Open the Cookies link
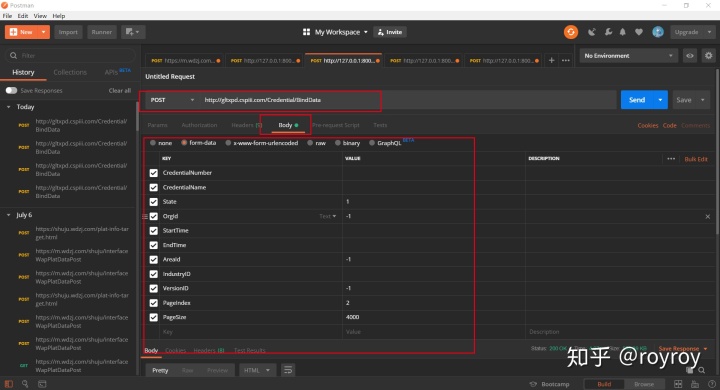720x390 pixels. click(x=647, y=125)
